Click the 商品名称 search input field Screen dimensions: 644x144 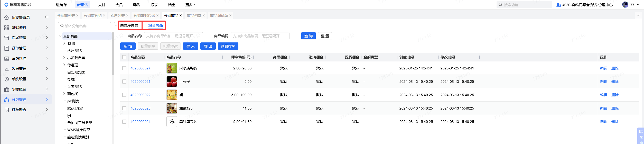click(x=173, y=36)
